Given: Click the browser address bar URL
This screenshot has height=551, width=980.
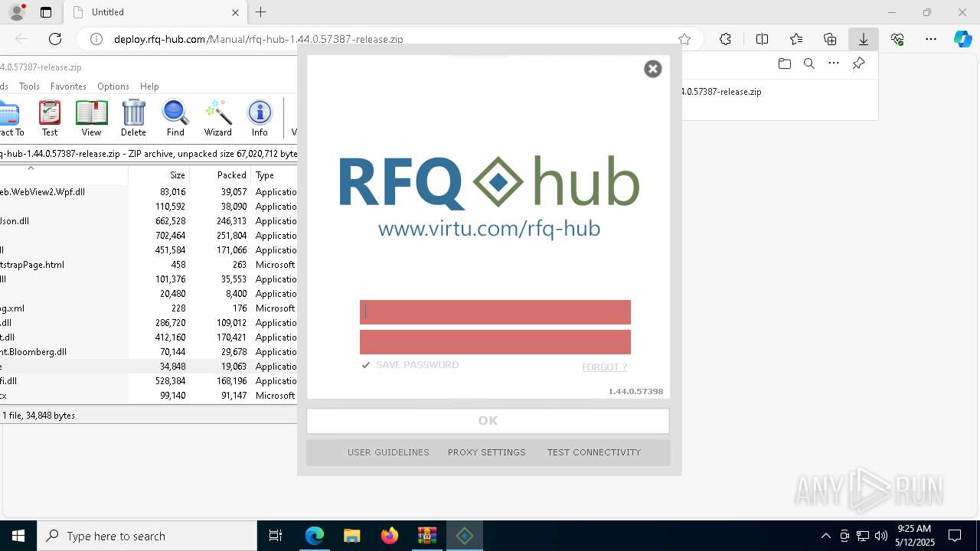Looking at the screenshot, I should [x=258, y=39].
